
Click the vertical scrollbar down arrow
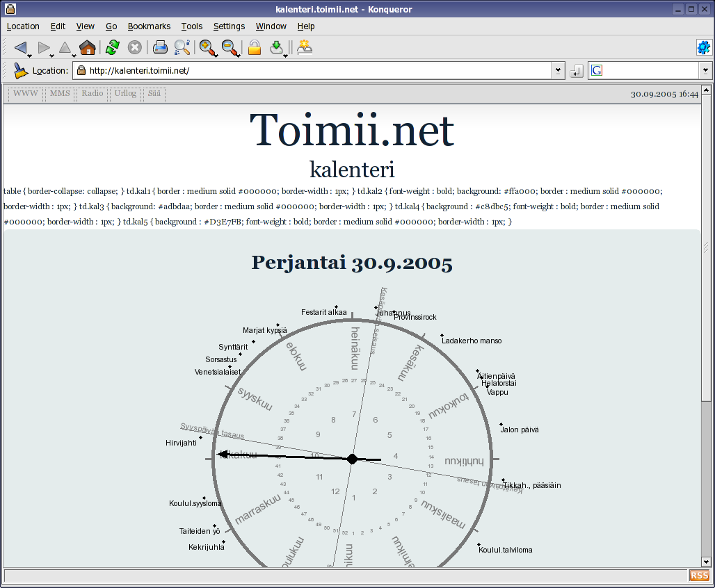pyautogui.click(x=706, y=562)
